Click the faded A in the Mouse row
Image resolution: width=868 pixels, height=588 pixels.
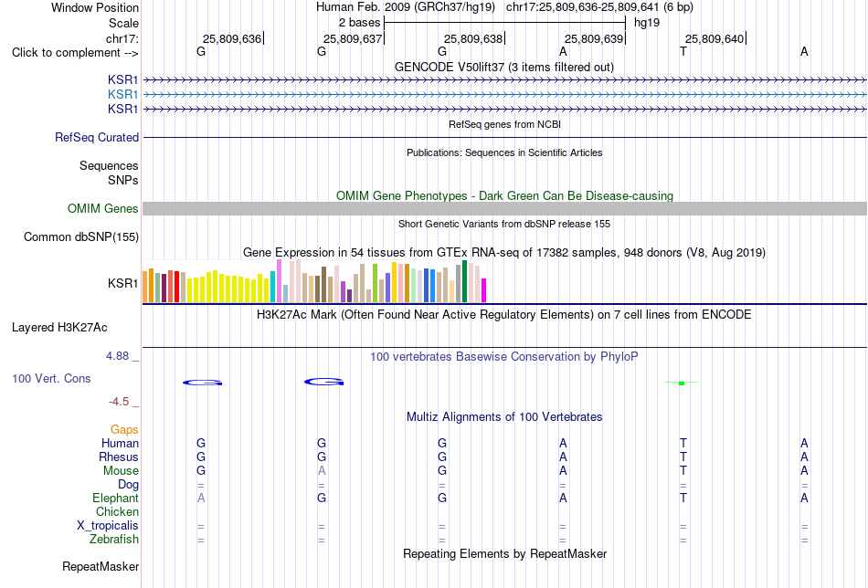point(322,471)
